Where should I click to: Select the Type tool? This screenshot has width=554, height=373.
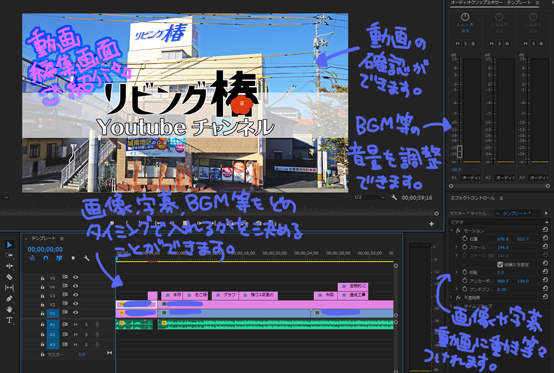(x=9, y=320)
